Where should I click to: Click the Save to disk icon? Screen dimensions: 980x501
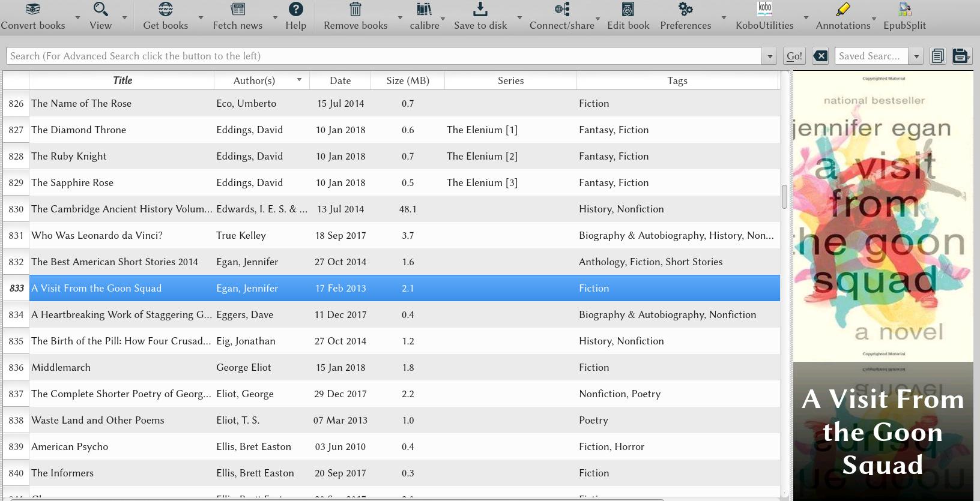pyautogui.click(x=480, y=10)
